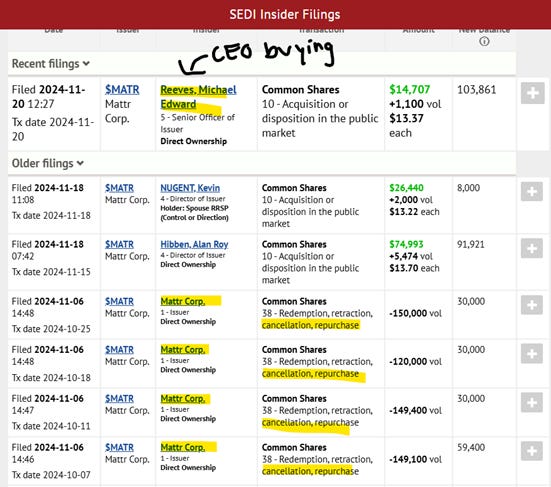Open Mattr Corp. insider link for 2024-10-07 transaction
This screenshot has height=487, width=551.
[183, 448]
